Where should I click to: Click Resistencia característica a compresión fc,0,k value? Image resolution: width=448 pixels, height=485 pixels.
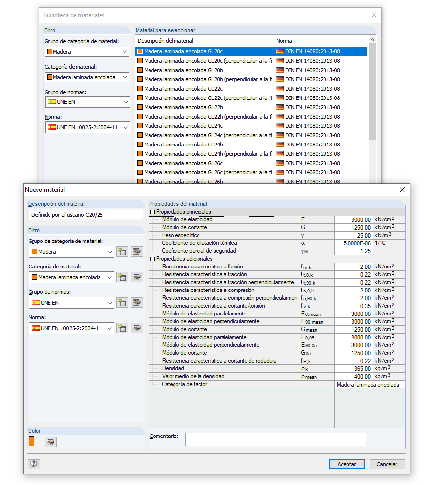pos(353,290)
